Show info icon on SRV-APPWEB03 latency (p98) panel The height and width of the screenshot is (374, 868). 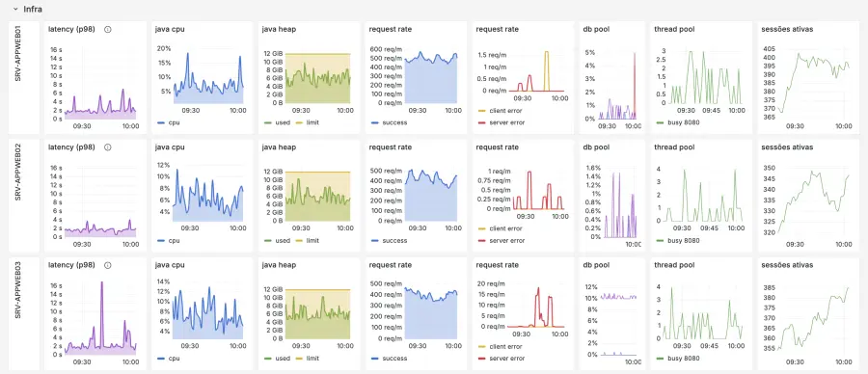[107, 265]
